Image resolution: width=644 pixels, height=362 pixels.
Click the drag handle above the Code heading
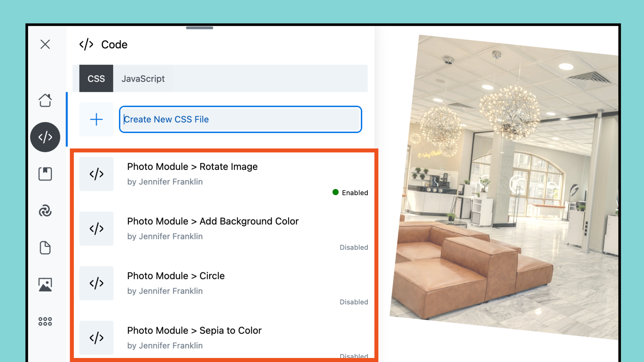click(200, 28)
